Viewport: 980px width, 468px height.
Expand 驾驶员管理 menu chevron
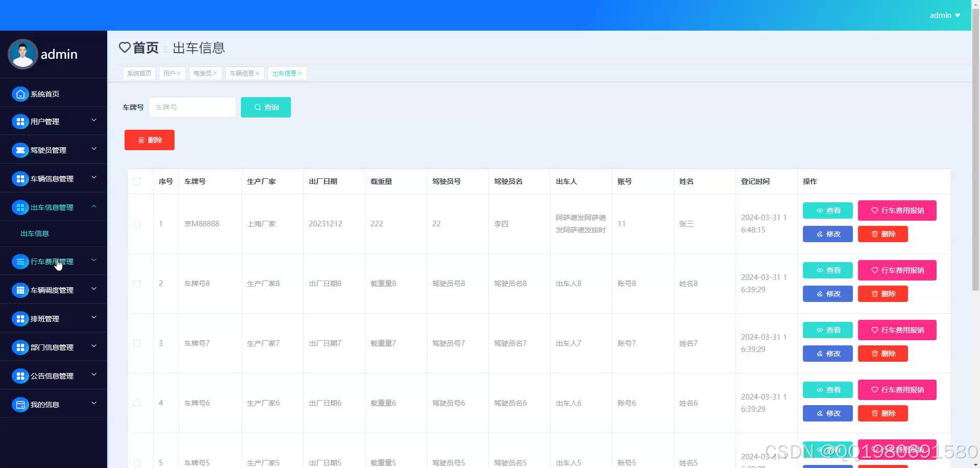pyautogui.click(x=94, y=149)
